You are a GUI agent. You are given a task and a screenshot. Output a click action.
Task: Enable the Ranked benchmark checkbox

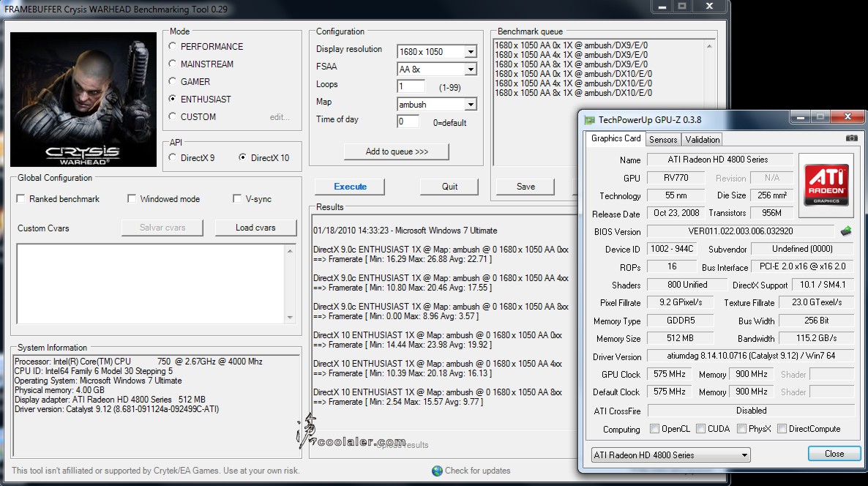point(21,198)
